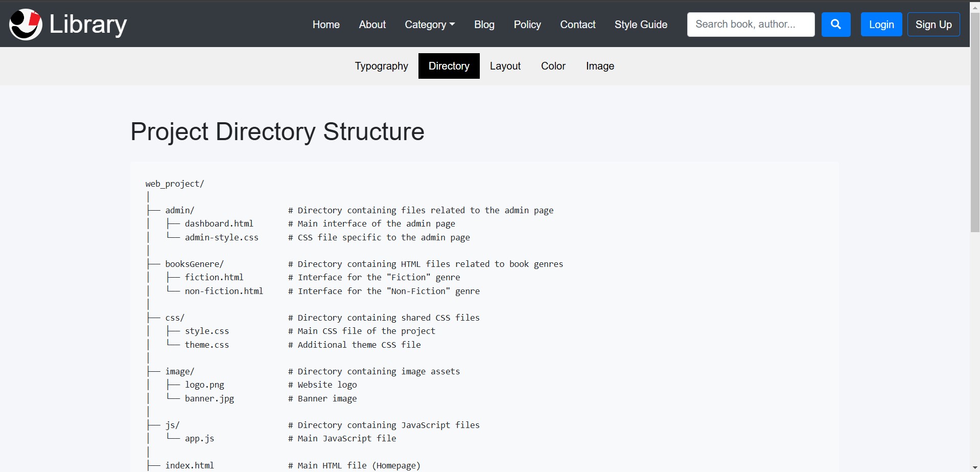Focus the Search book, author field

coord(750,25)
